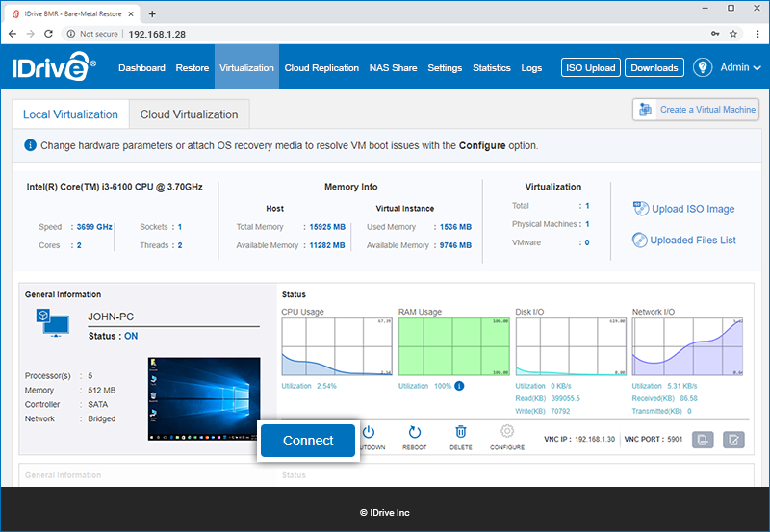
Task: Click the Status ON text
Action: click(x=113, y=336)
